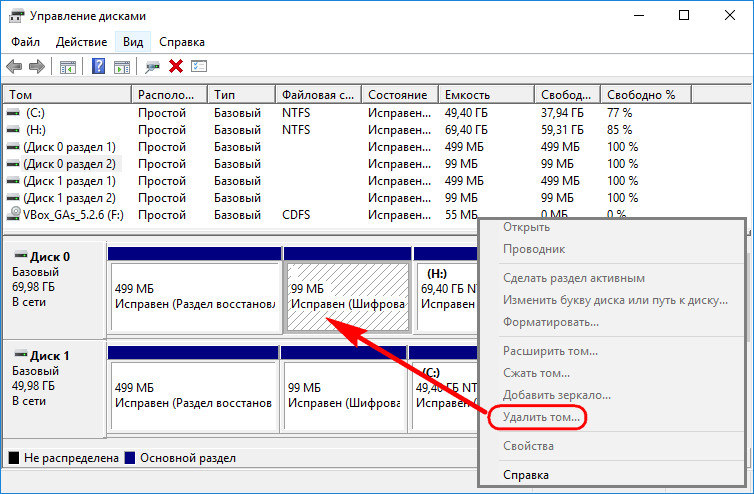This screenshot has width=754, height=494.
Task: Open the Вид menu
Action: tap(133, 42)
